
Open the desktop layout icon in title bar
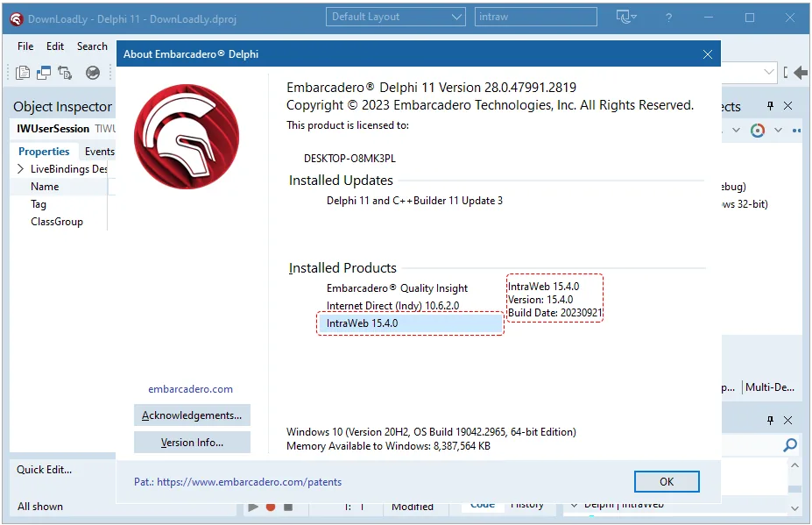pos(626,18)
